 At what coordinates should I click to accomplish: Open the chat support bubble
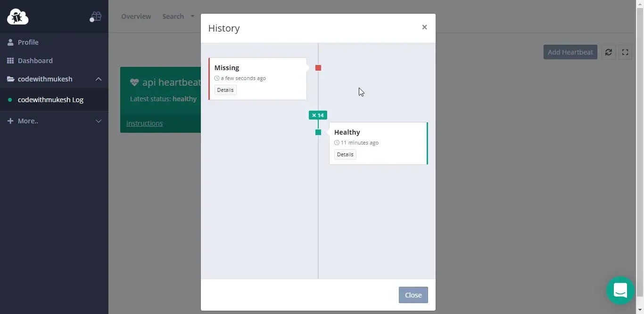pyautogui.click(x=620, y=290)
